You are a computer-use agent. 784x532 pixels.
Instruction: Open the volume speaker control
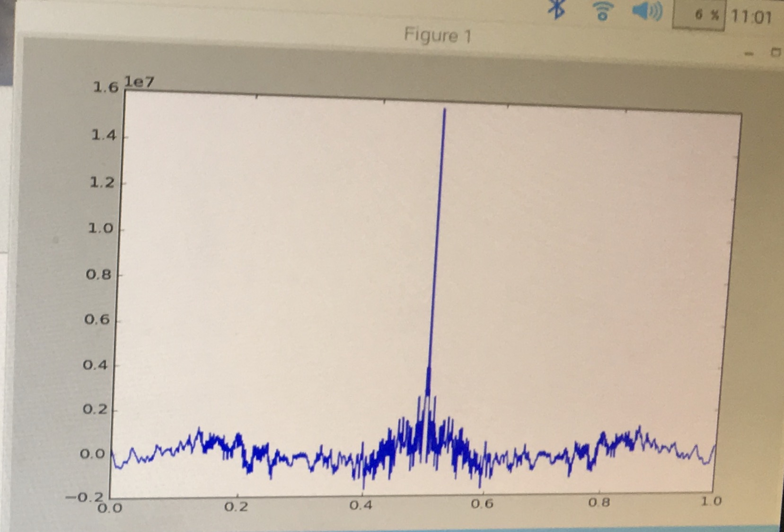647,12
